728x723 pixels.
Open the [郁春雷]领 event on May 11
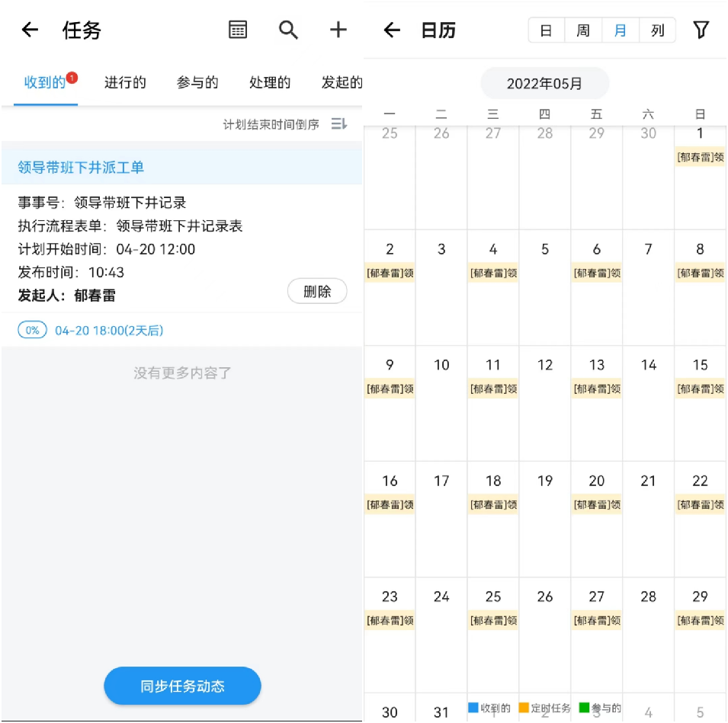[x=493, y=389]
